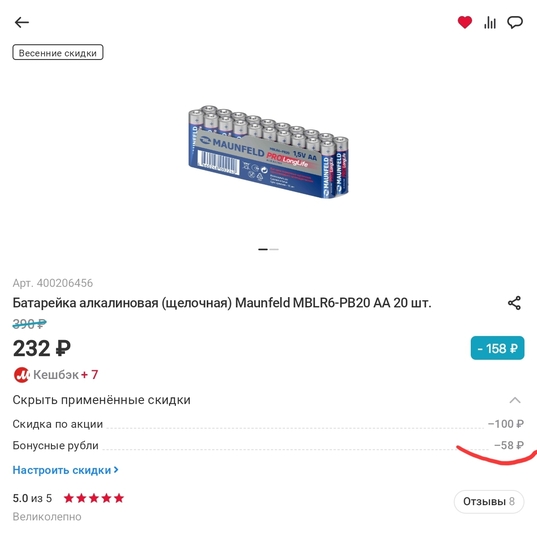
Task: Click the red M cashback logo
Action: [22, 375]
